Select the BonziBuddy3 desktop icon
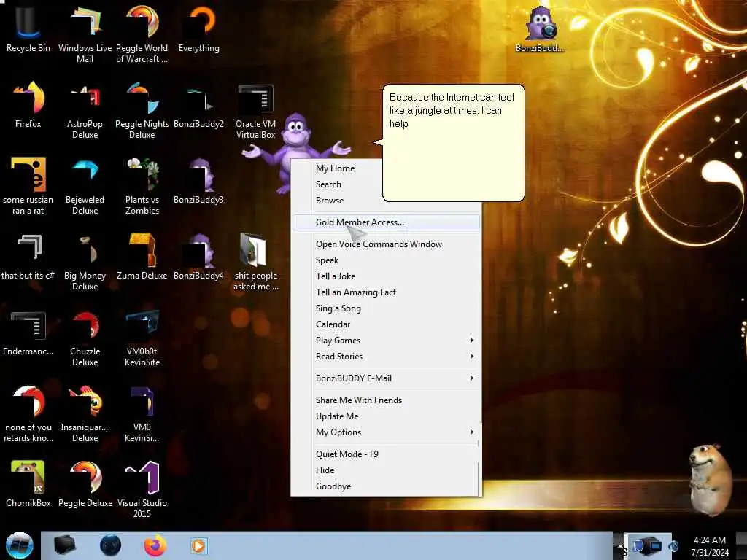This screenshot has height=560, width=747. [x=198, y=180]
